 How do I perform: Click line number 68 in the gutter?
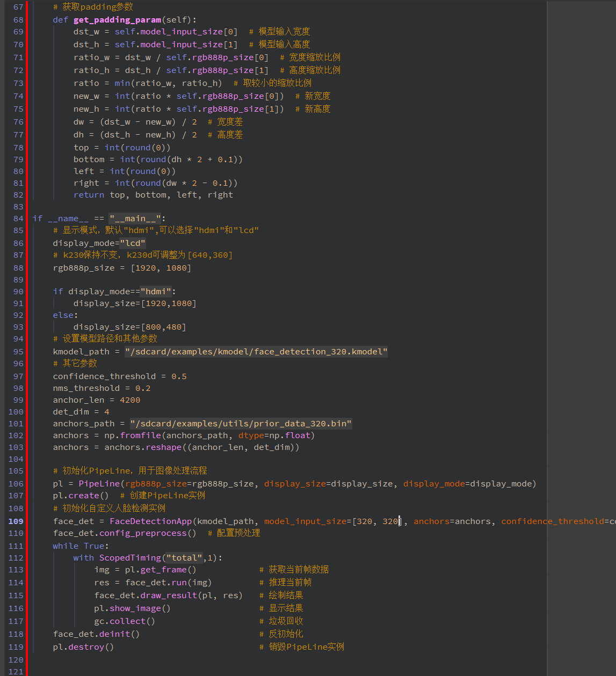click(18, 20)
